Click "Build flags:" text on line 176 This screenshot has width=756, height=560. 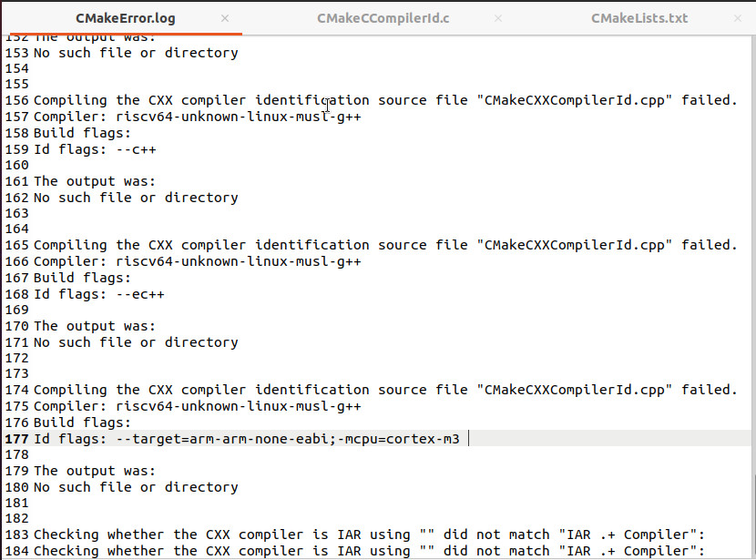82,423
